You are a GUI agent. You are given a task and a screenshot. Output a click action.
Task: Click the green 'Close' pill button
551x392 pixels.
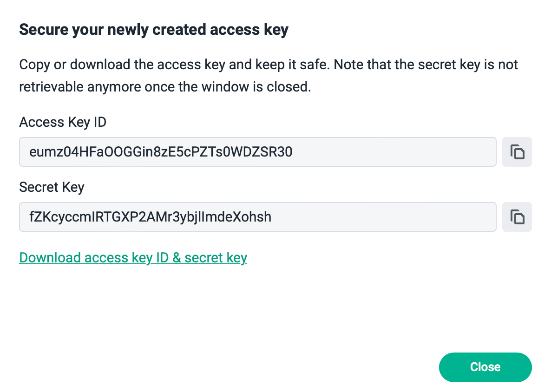click(485, 367)
